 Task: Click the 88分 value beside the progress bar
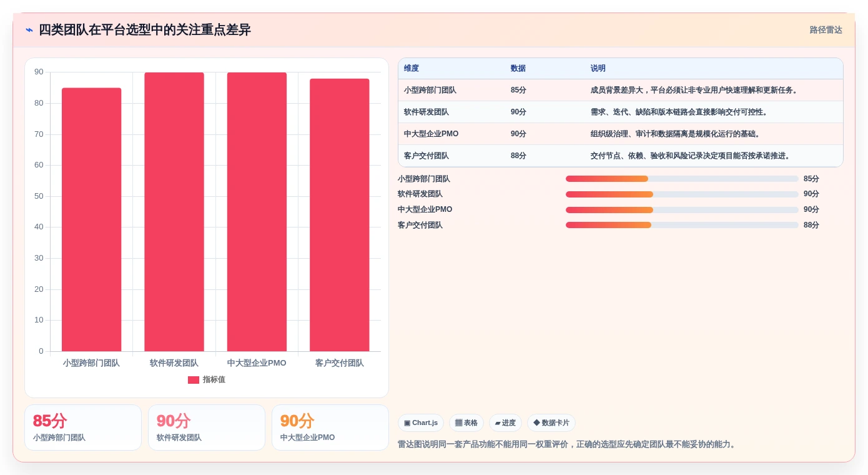pyautogui.click(x=811, y=225)
